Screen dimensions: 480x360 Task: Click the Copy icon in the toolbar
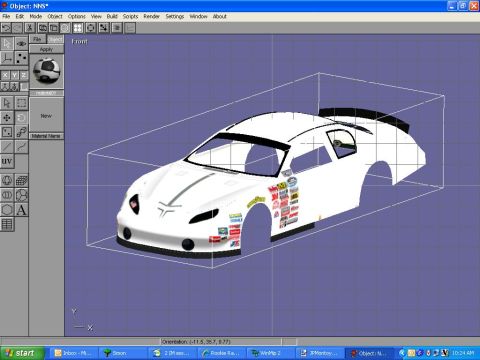click(43, 28)
